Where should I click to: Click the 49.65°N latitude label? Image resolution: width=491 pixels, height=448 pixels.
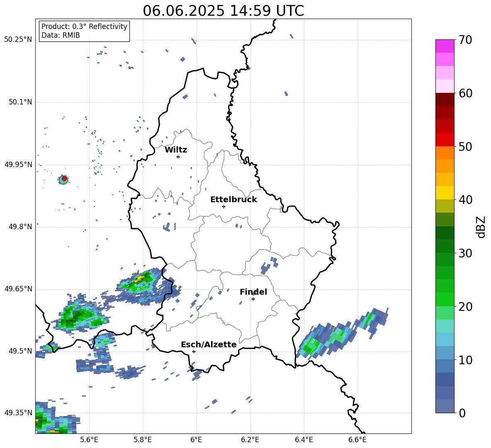(x=18, y=288)
